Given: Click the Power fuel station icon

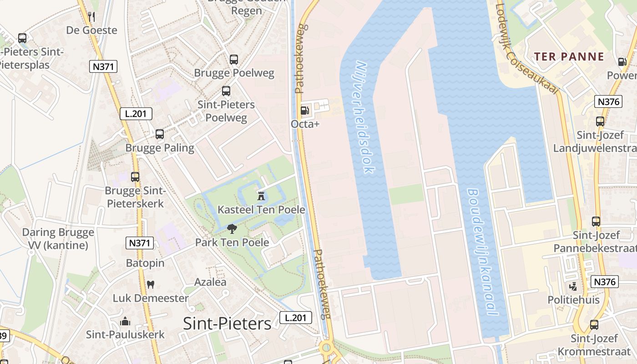Looking at the screenshot, I should [622, 61].
